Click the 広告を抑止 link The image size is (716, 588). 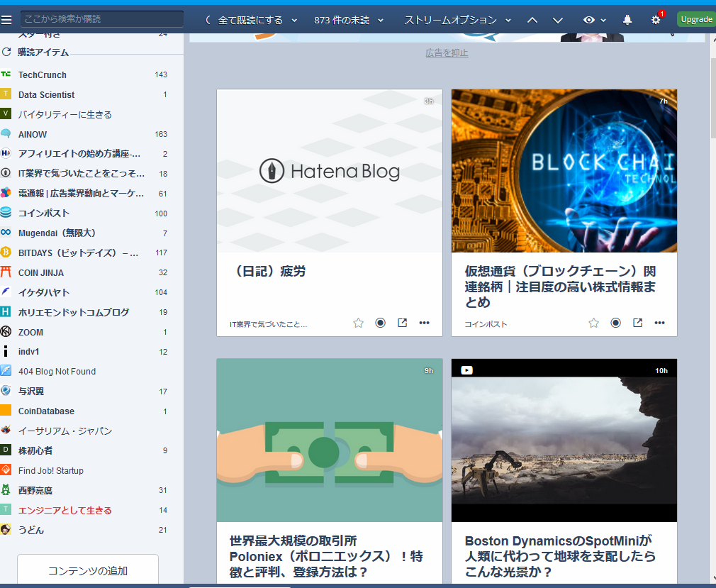pos(447,53)
